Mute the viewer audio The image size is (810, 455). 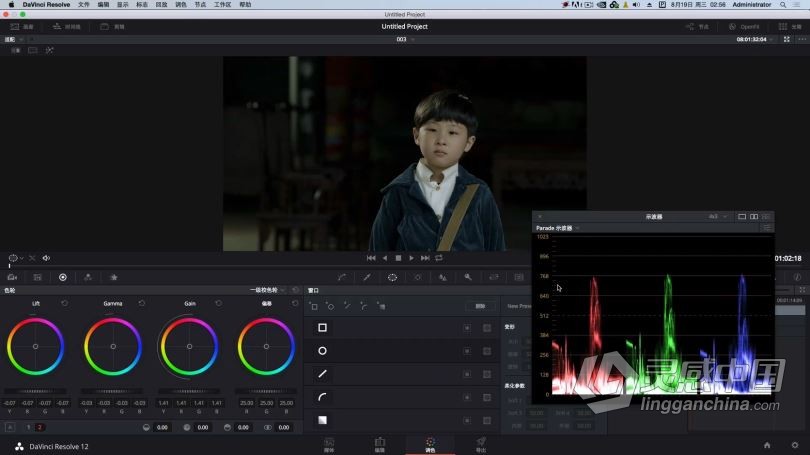(46, 258)
